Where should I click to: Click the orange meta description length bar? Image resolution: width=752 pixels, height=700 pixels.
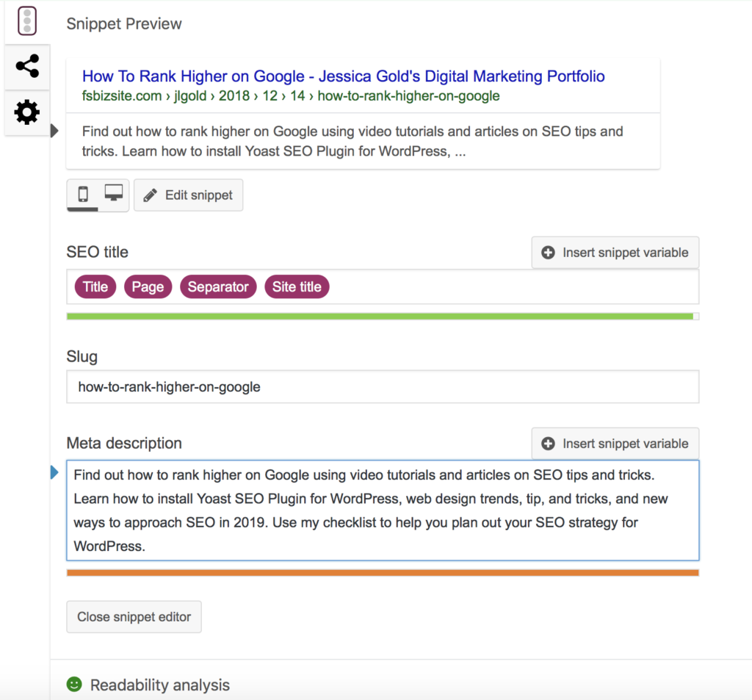coord(382,573)
